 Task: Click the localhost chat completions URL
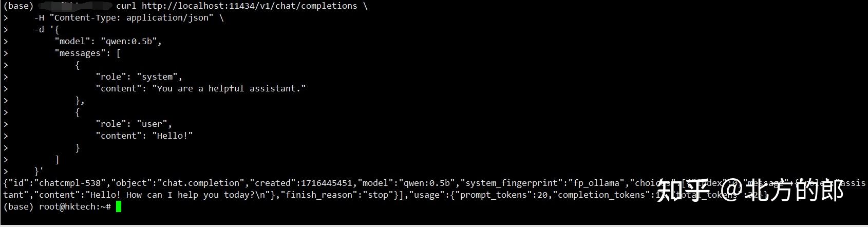click(x=249, y=6)
